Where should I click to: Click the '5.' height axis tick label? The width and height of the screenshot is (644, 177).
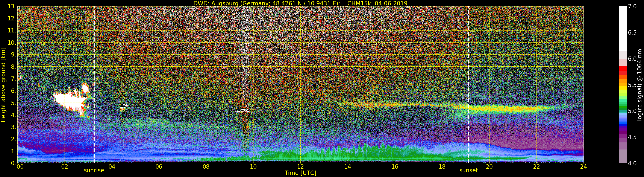coord(14,103)
